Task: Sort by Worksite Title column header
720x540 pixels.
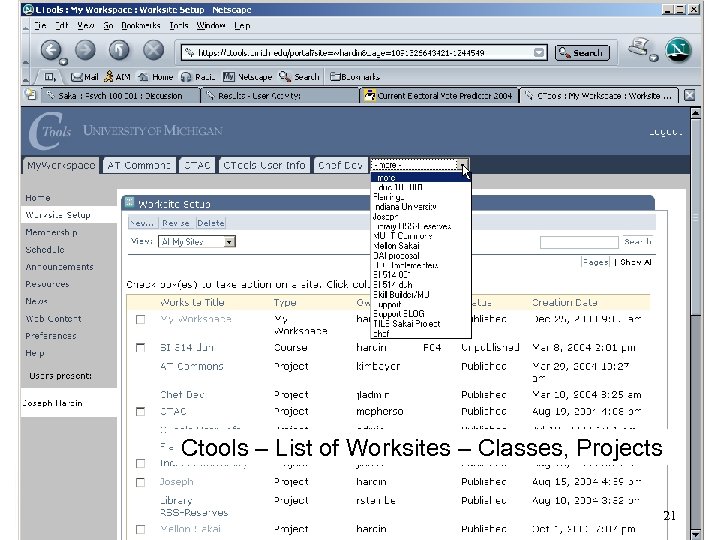Action: point(192,303)
